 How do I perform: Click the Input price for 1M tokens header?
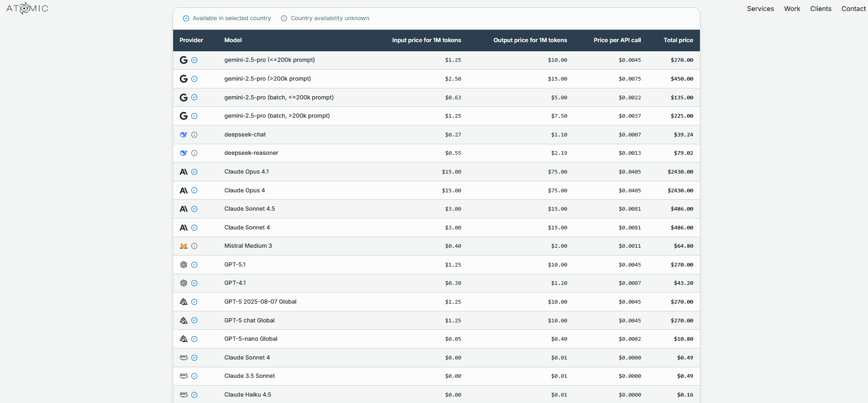coord(426,40)
